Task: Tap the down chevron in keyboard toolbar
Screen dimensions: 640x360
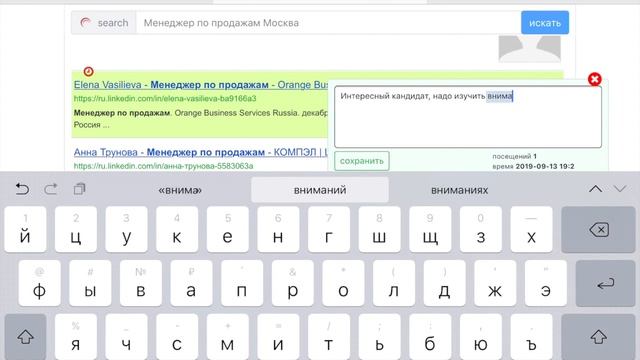Action: coord(620,189)
